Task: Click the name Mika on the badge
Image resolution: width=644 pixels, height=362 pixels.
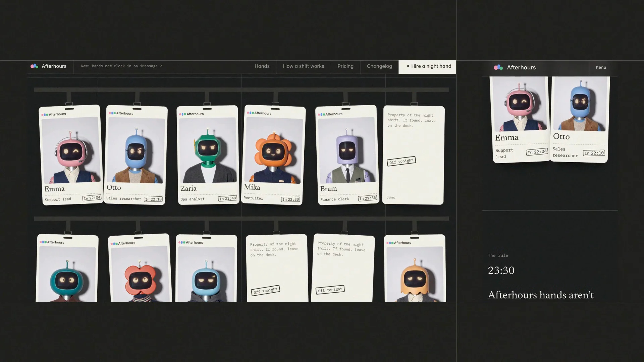Action: click(252, 187)
